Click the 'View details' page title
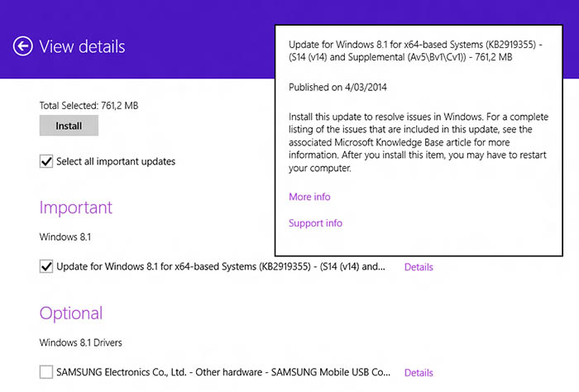This screenshot has height=392, width=579. pyautogui.click(x=82, y=46)
